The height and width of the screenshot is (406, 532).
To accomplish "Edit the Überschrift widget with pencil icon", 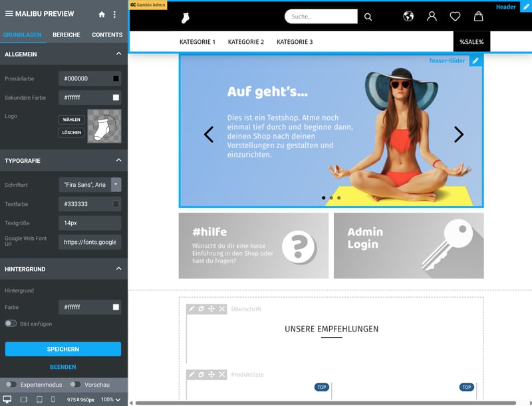I will pyautogui.click(x=192, y=309).
